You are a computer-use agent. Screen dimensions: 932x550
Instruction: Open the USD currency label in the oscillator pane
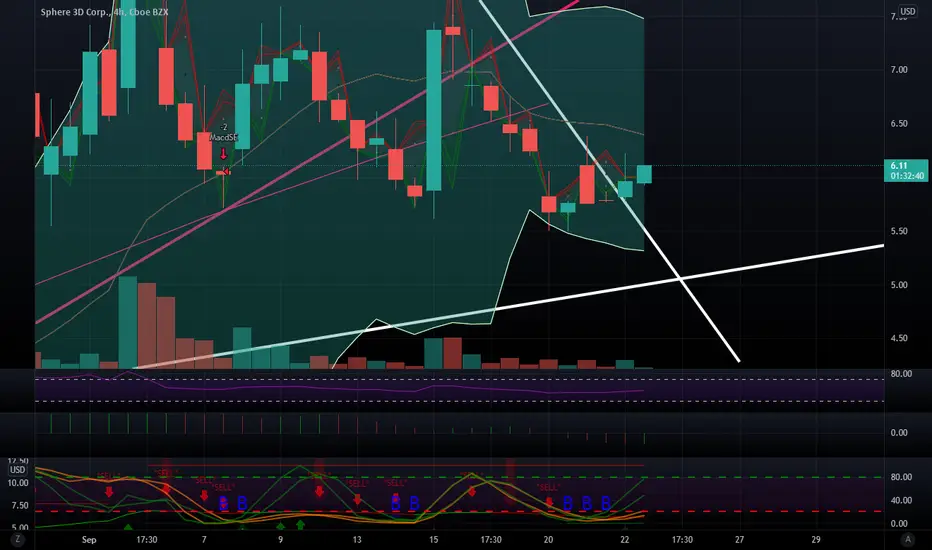click(17, 470)
